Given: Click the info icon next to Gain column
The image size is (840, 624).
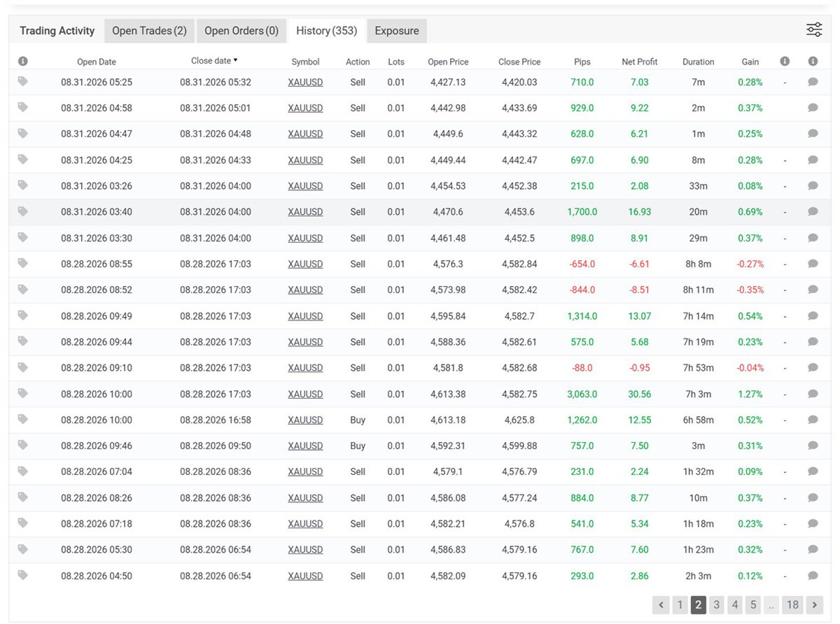Looking at the screenshot, I should 785,62.
